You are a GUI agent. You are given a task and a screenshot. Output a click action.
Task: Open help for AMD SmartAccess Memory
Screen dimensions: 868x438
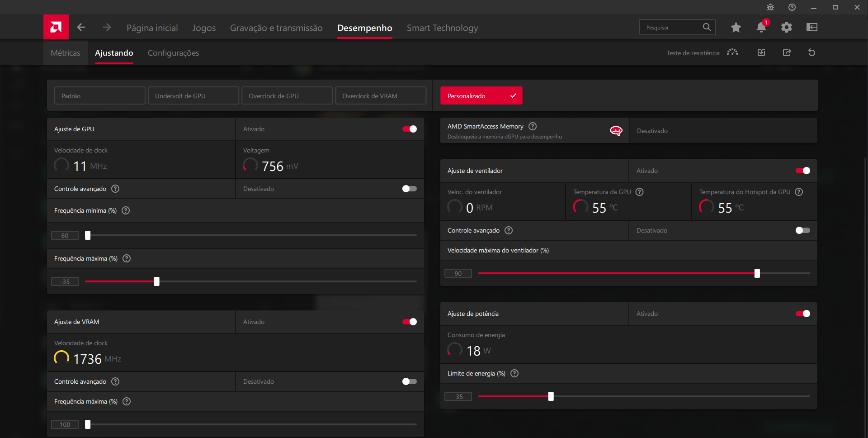point(533,126)
